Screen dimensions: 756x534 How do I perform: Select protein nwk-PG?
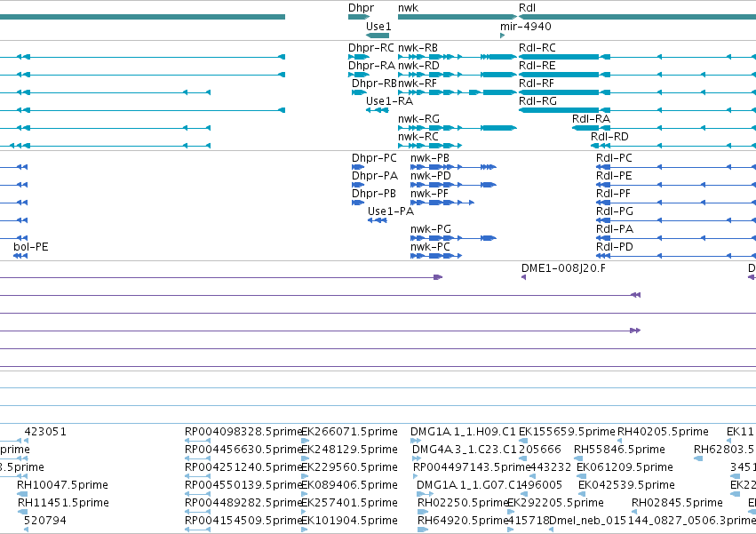pos(431,229)
